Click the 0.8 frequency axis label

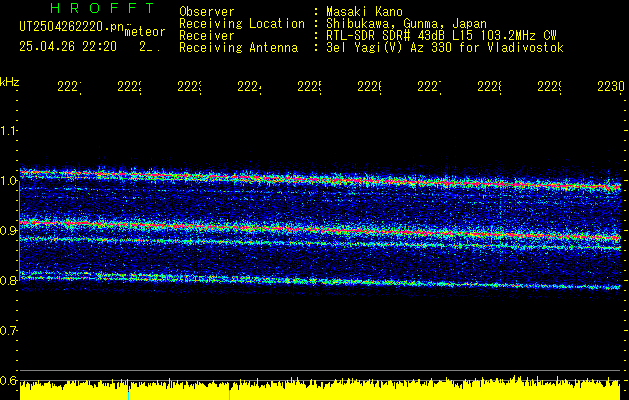[x=8, y=280]
